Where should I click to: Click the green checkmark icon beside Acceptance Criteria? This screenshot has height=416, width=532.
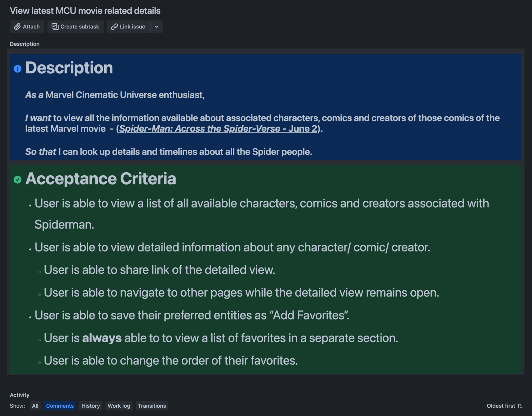click(18, 180)
